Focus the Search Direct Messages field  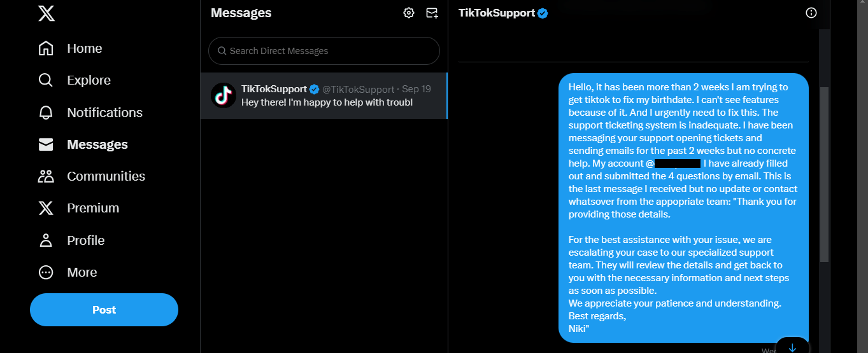tap(324, 51)
